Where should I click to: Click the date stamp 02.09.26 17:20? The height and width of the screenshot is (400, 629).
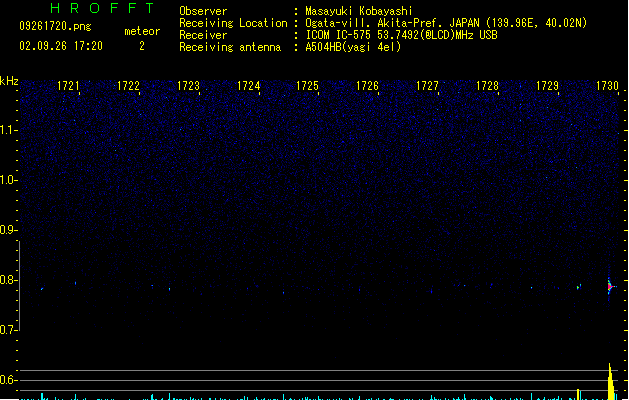click(61, 46)
